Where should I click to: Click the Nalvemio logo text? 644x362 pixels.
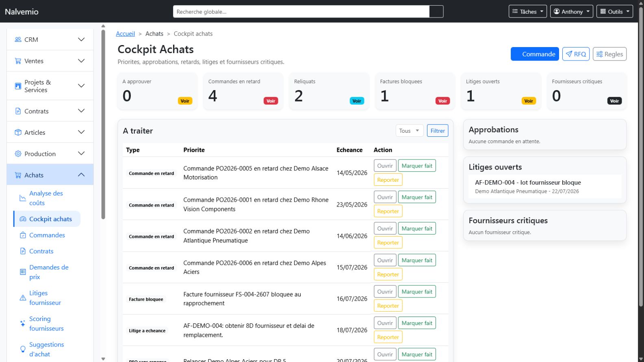[22, 11]
